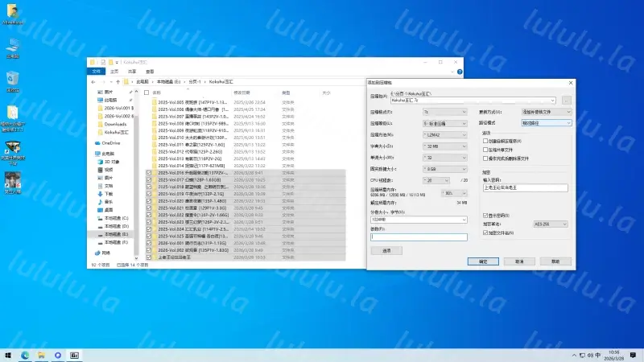Viewport: 644px width, 362px height.
Task: Open Explorer help question mark icon
Action: (x=460, y=72)
